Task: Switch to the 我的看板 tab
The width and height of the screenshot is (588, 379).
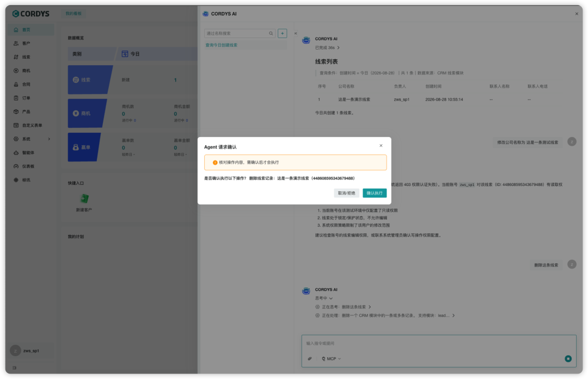Action: click(x=73, y=14)
